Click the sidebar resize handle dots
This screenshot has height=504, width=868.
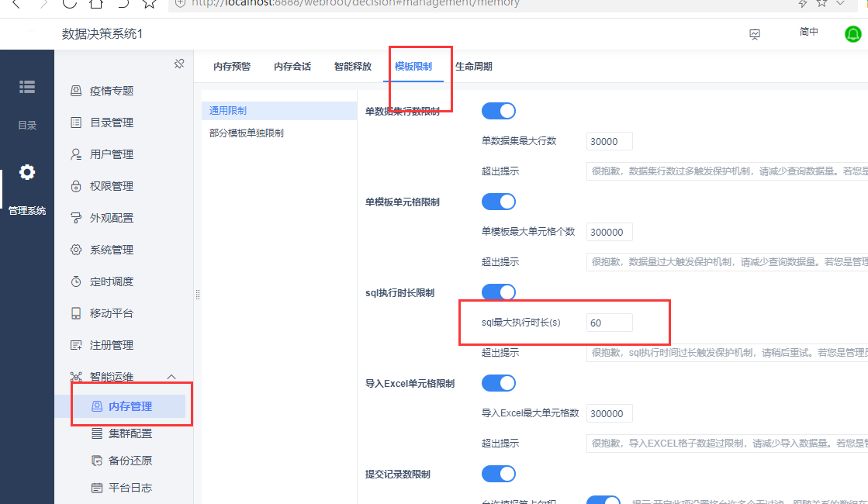point(198,295)
